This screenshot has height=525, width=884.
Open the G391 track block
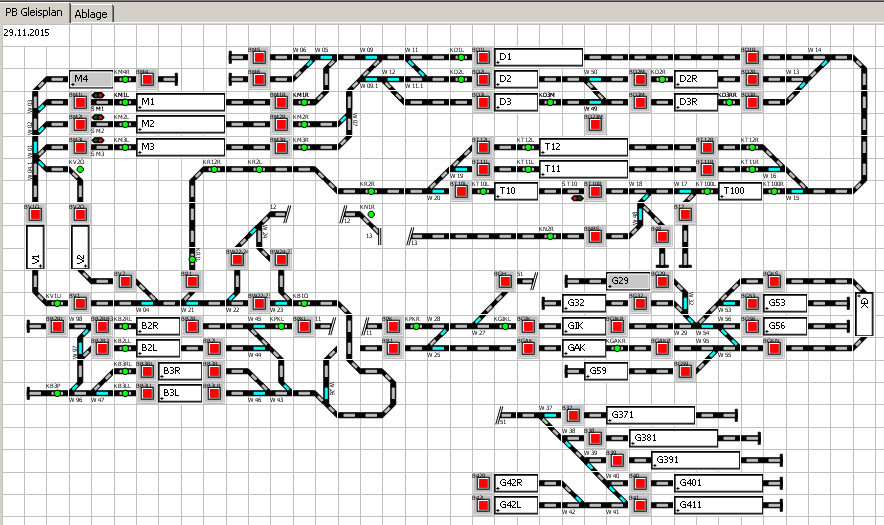[695, 461]
